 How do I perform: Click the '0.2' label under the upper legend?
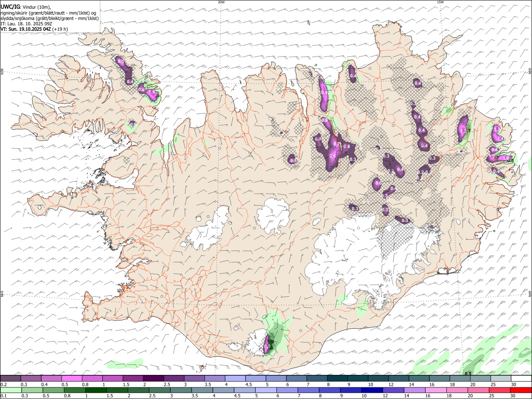(x=4, y=384)
